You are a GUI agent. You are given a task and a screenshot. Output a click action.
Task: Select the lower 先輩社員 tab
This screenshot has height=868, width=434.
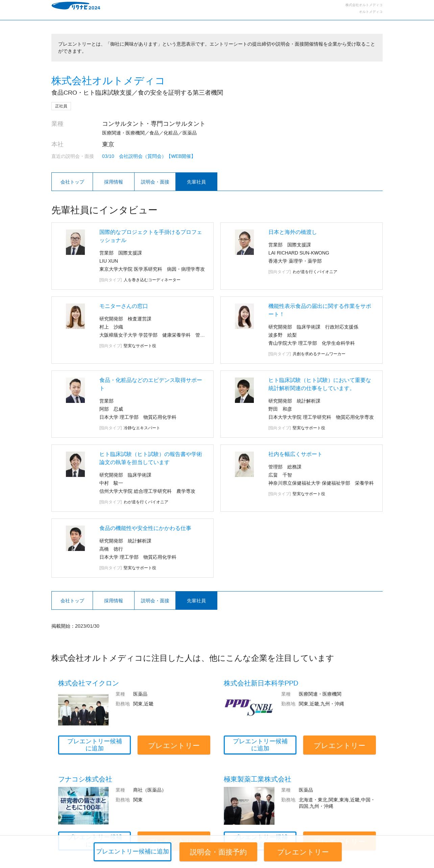[x=196, y=601]
